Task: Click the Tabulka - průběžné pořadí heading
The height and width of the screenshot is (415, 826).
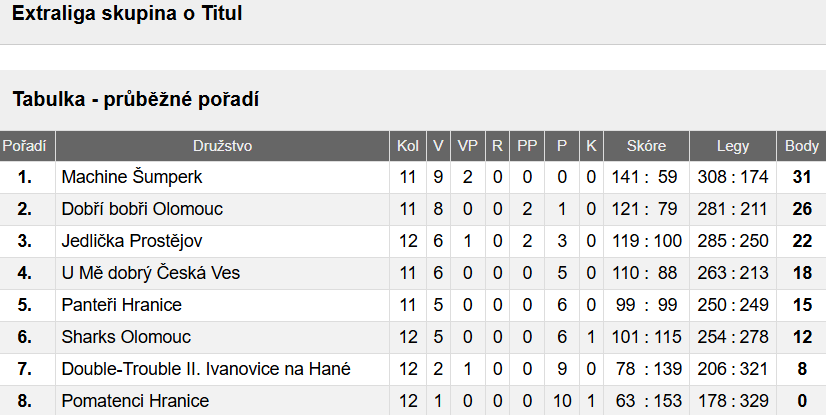Action: (x=135, y=100)
